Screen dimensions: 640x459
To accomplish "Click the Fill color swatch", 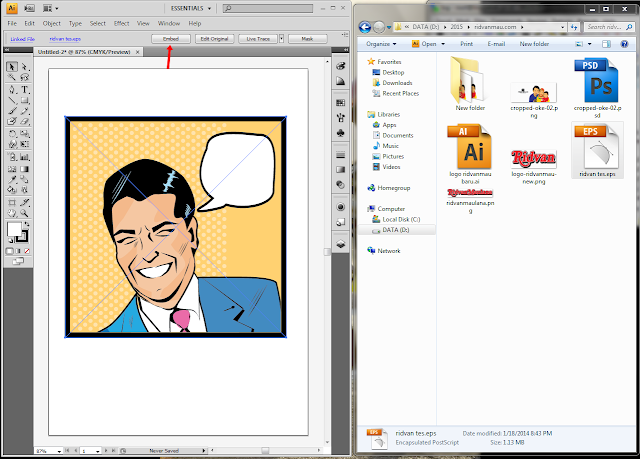I will coord(13,229).
